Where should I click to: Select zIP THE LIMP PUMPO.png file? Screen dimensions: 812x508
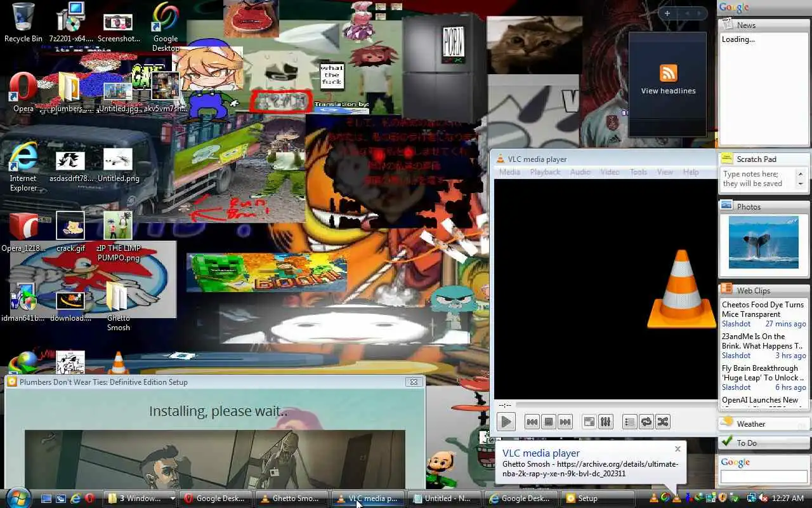pos(119,236)
